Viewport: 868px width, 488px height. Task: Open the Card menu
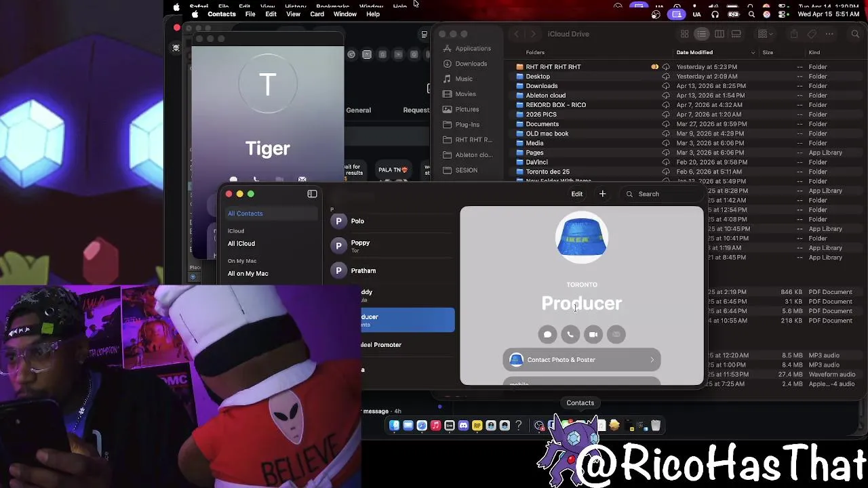[317, 14]
